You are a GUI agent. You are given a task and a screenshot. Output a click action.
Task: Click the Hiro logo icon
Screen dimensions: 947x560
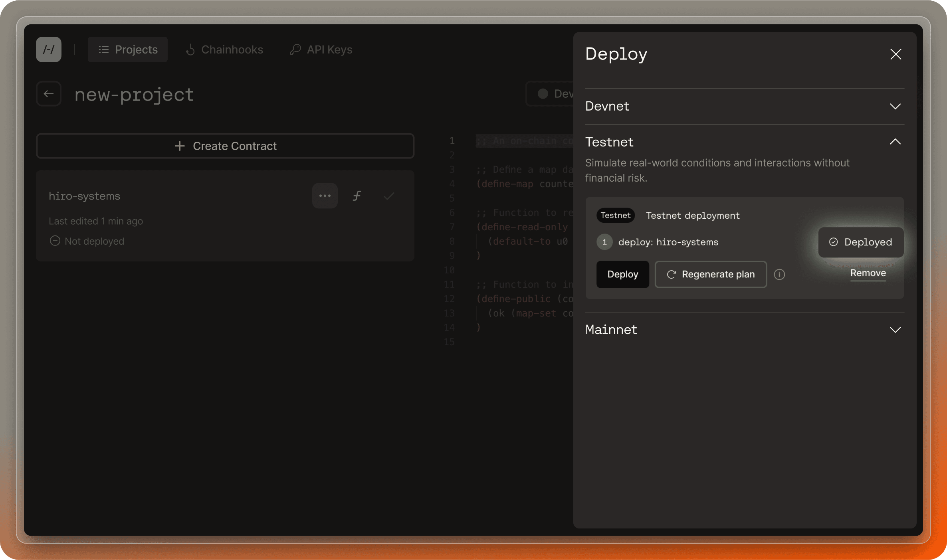(x=49, y=49)
